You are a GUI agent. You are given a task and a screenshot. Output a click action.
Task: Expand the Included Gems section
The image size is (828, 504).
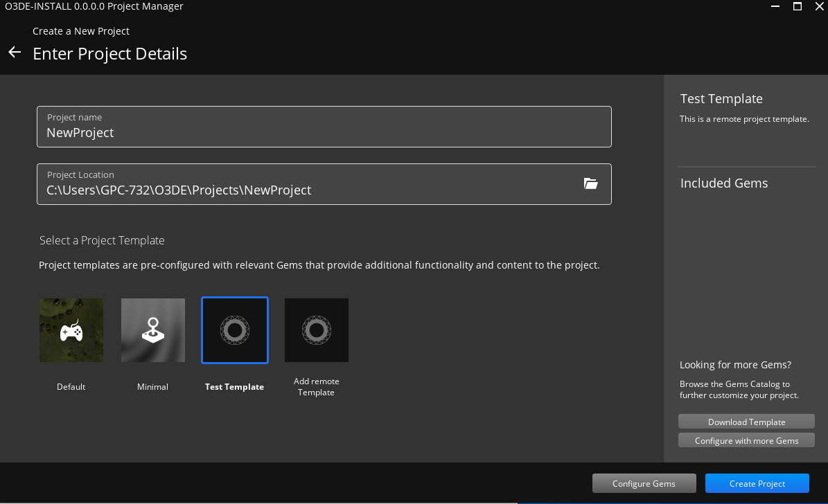[723, 183]
